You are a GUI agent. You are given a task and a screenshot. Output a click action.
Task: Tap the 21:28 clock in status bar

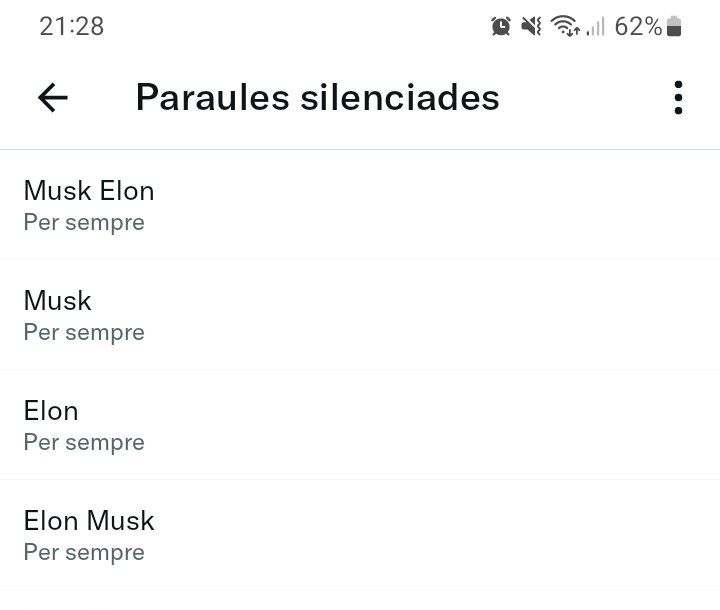[x=72, y=26]
